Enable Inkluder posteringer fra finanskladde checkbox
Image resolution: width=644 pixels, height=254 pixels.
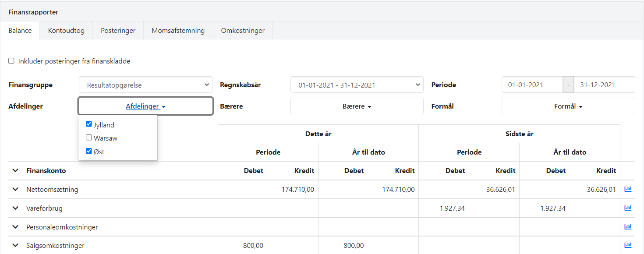click(x=11, y=61)
